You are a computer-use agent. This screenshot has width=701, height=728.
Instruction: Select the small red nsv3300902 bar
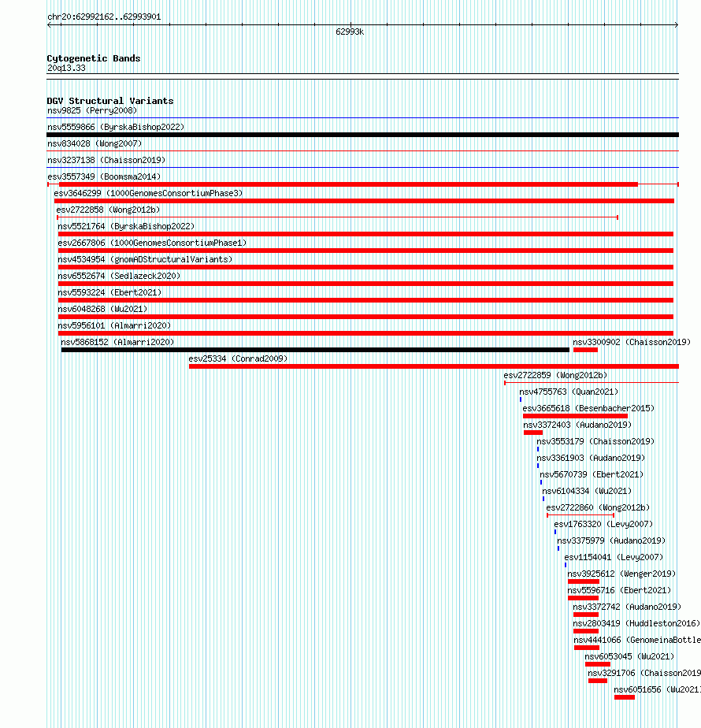[x=585, y=350]
